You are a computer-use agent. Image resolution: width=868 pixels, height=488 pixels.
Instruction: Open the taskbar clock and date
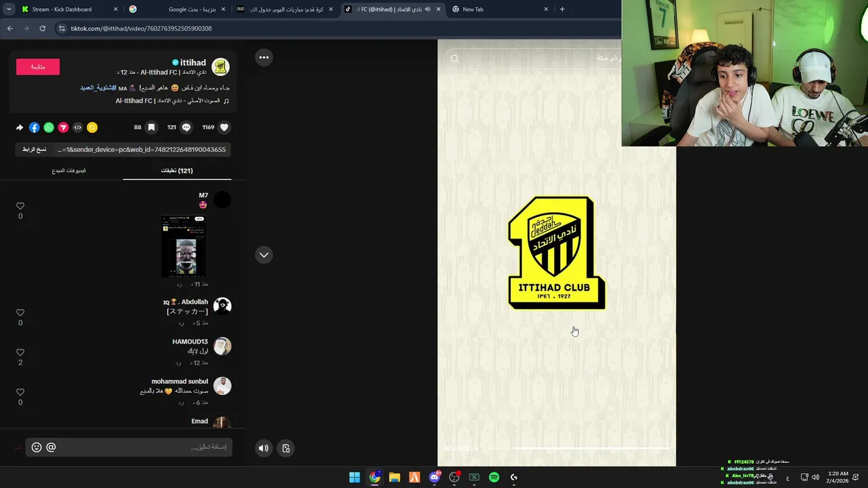click(x=838, y=477)
